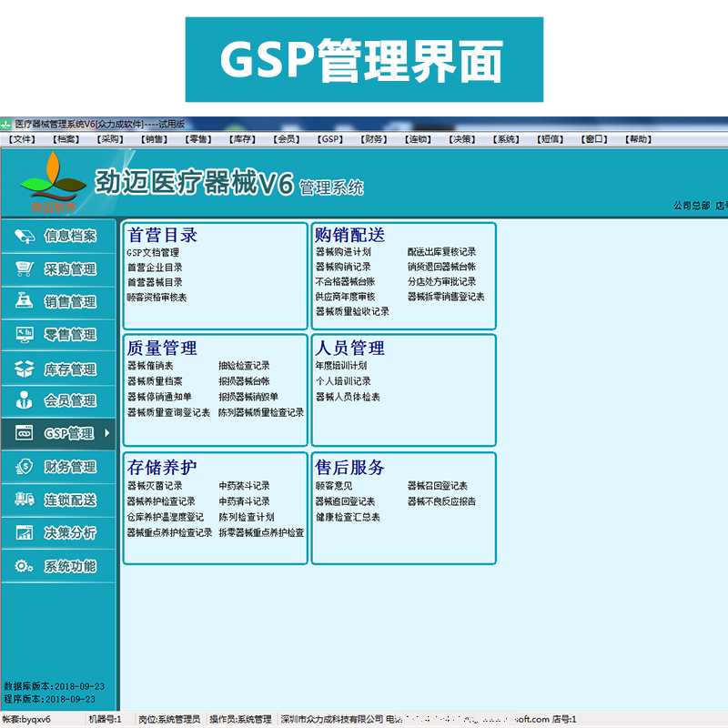This screenshot has width=728, height=728.
Task: Click the GSP管理 sidebar icon
Action: pos(25,433)
